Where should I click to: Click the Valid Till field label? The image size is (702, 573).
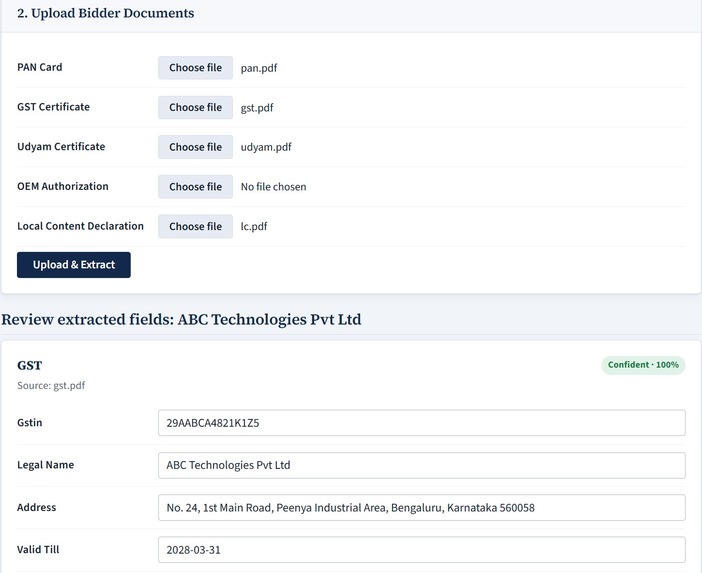38,549
